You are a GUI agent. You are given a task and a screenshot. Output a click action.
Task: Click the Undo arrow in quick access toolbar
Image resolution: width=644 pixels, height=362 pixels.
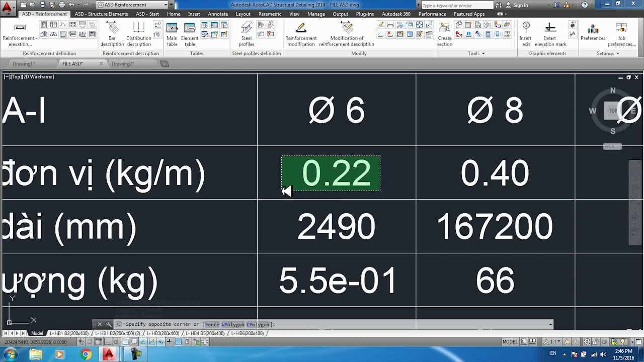point(72,5)
